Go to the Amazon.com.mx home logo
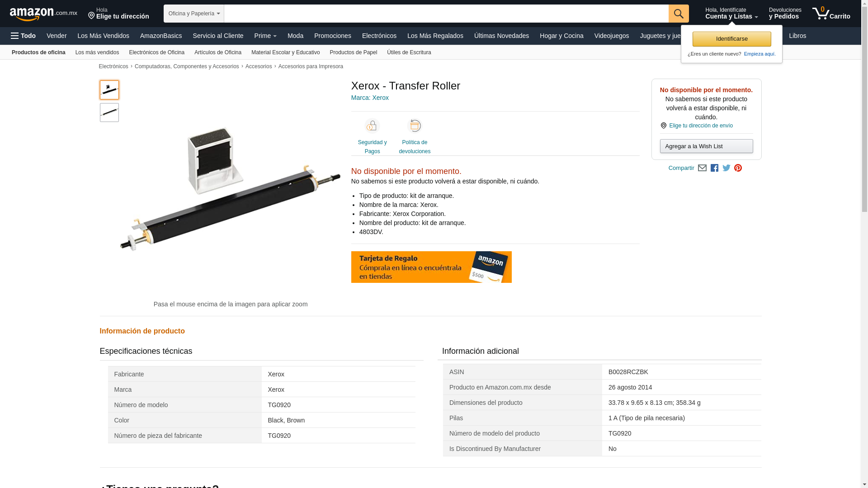Image resolution: width=868 pixels, height=488 pixels. coord(43,14)
